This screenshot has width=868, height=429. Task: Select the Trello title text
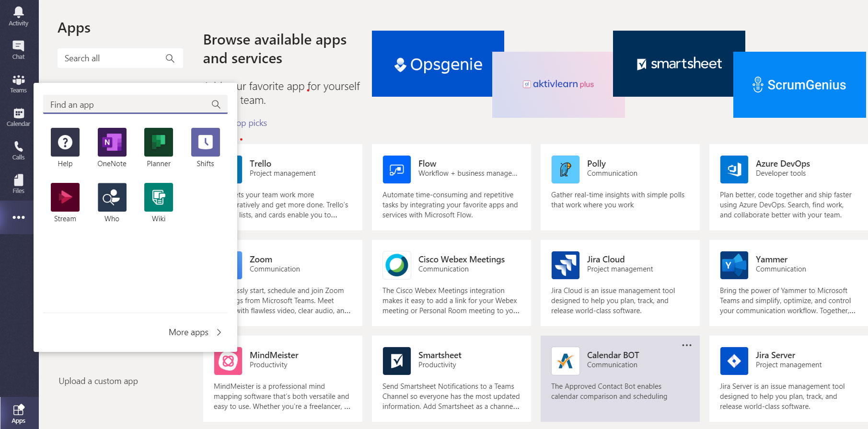[260, 164]
